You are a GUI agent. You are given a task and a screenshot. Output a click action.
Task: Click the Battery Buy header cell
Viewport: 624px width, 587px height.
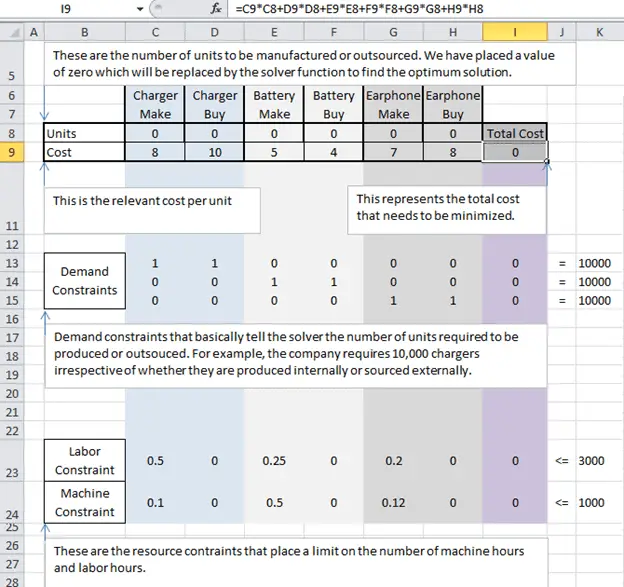click(333, 105)
